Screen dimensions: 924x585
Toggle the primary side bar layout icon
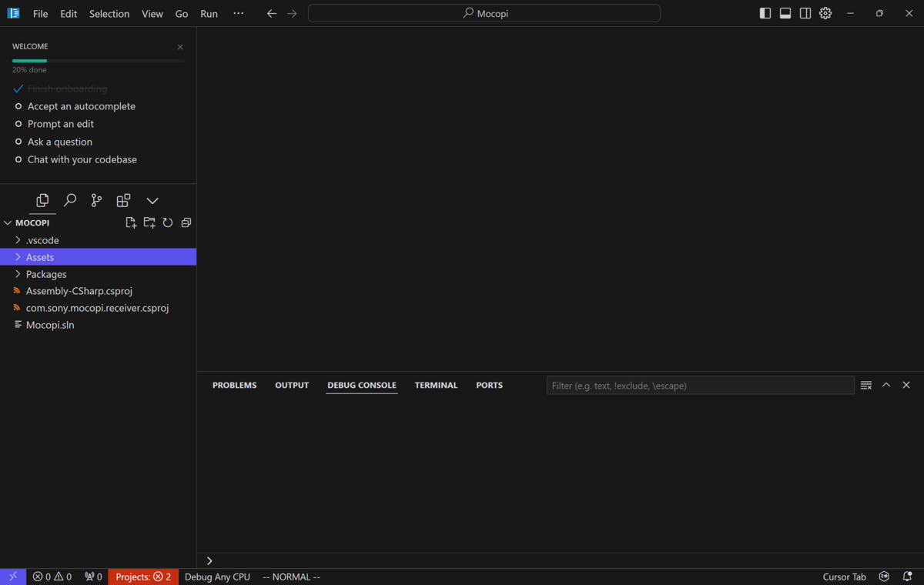click(x=765, y=13)
